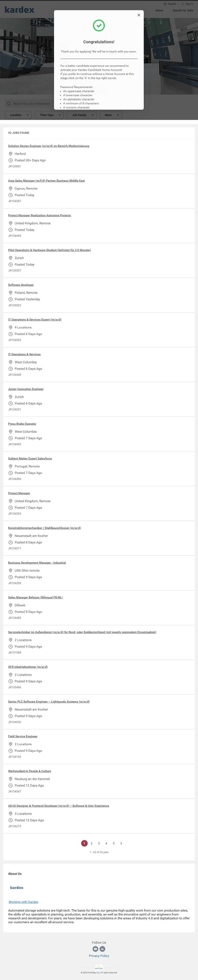Image resolution: width=198 pixels, height=980 pixels.
Task: Click the Sign In person icon
Action: pos(183,4)
